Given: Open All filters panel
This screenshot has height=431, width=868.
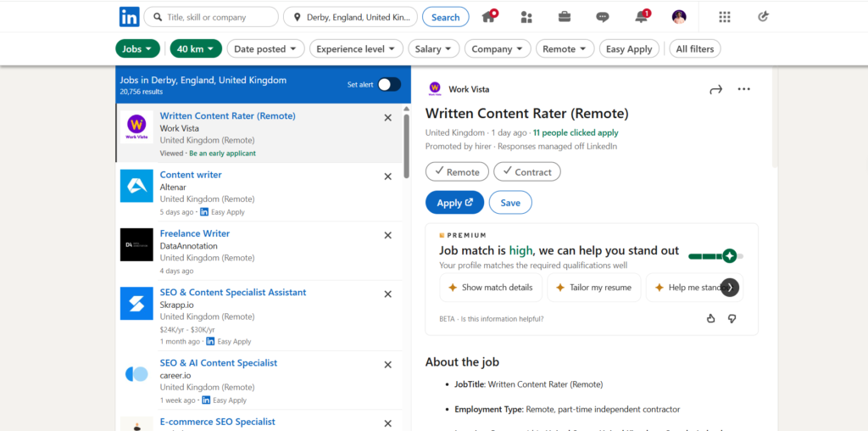Looking at the screenshot, I should point(695,48).
